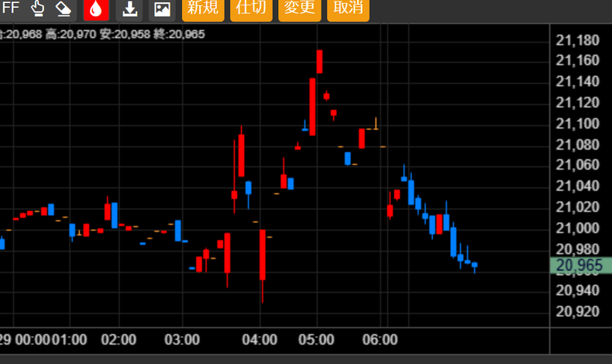Click the 02:00 time axis label

pos(119,339)
